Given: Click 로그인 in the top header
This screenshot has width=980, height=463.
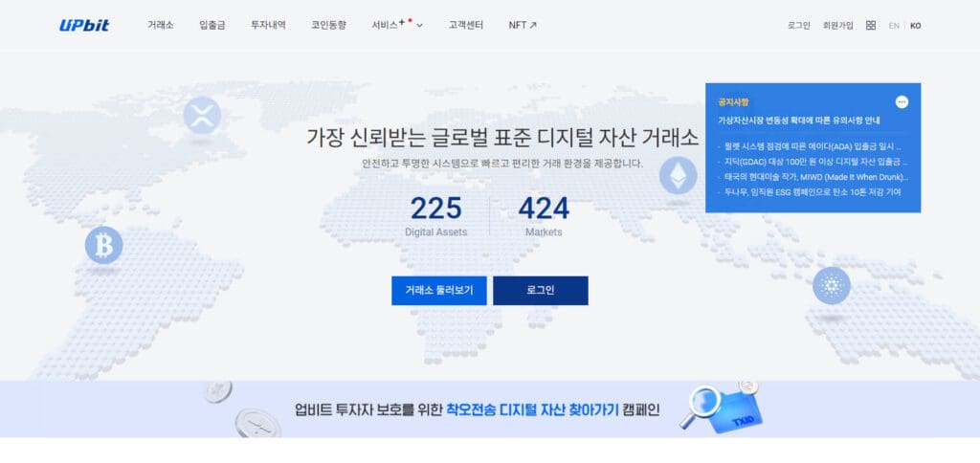Looking at the screenshot, I should [799, 26].
